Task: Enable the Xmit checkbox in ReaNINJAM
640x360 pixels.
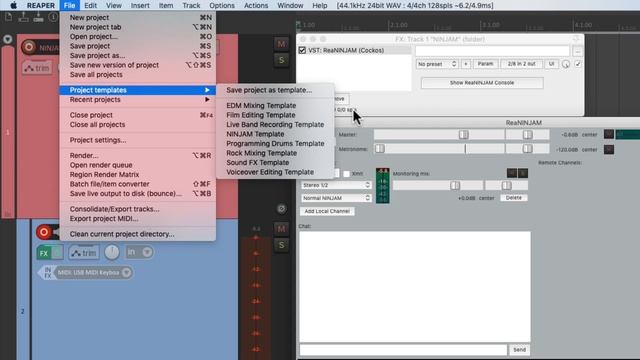Action: [347, 173]
